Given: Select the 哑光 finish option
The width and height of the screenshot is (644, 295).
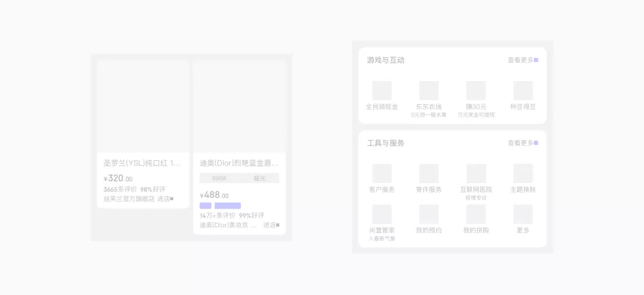Looking at the screenshot, I should (x=259, y=178).
